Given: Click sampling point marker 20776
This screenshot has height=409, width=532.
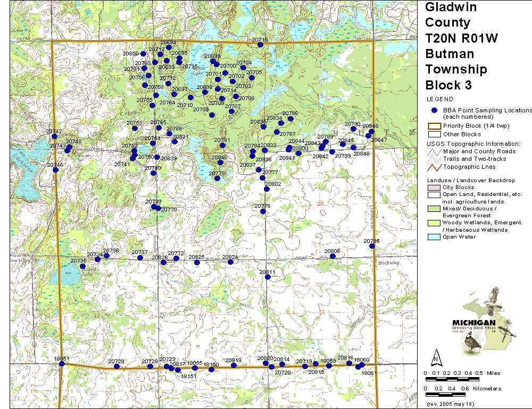Looking at the screenshot, I should tap(263, 211).
